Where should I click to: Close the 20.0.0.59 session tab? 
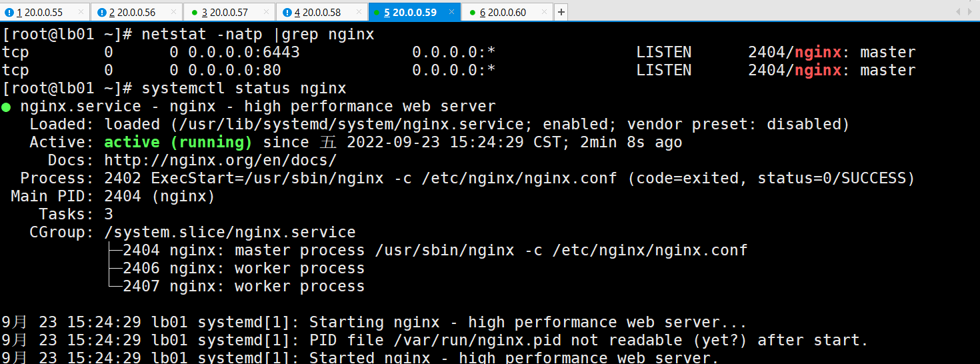(451, 13)
